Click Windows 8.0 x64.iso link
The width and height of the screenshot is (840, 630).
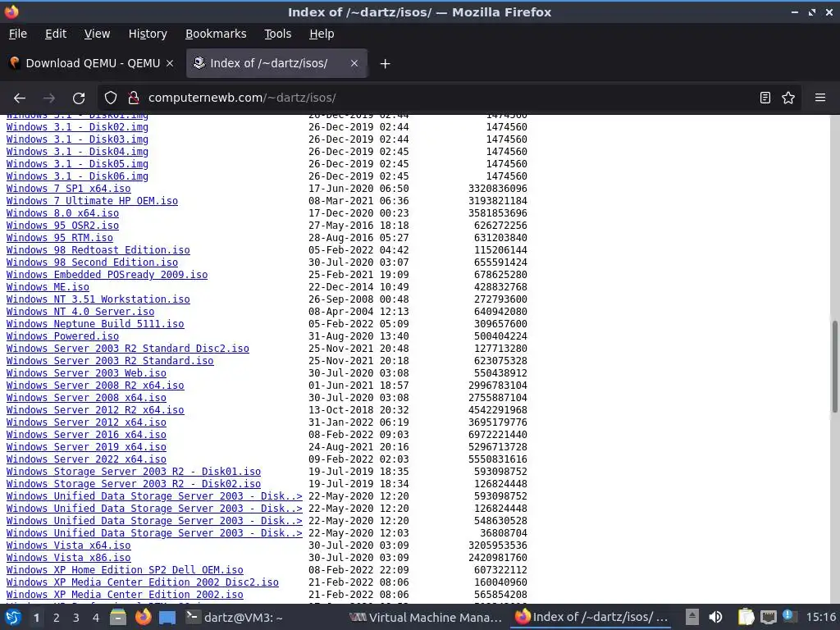pyautogui.click(x=62, y=213)
